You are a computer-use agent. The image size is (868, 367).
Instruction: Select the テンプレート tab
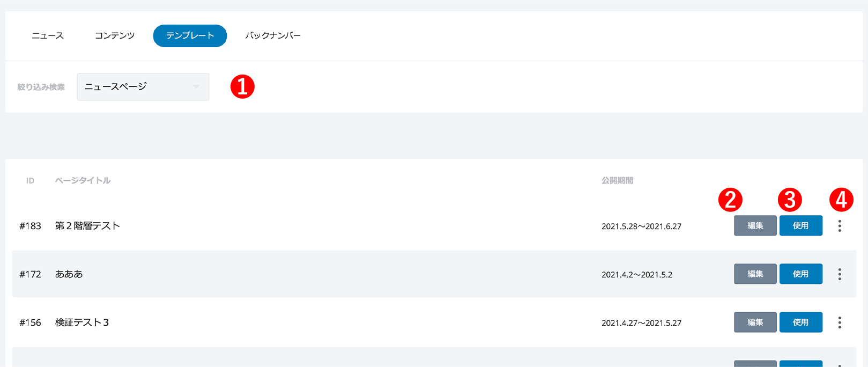click(x=190, y=35)
